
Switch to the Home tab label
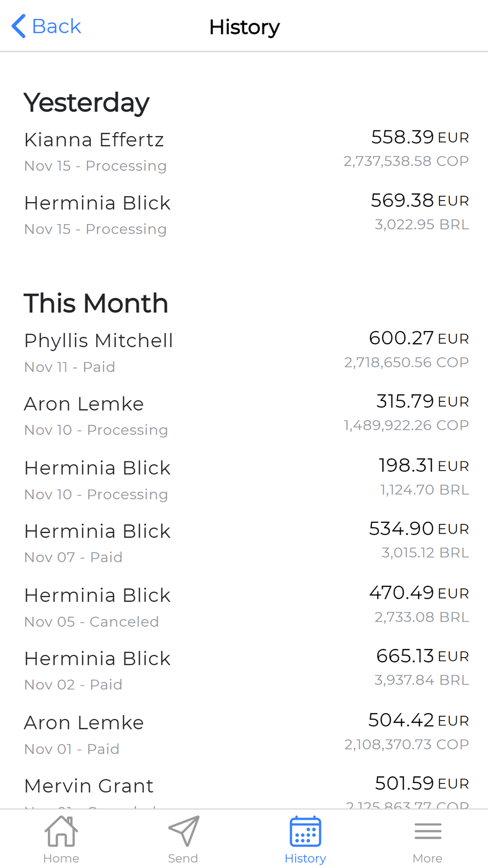[61, 858]
